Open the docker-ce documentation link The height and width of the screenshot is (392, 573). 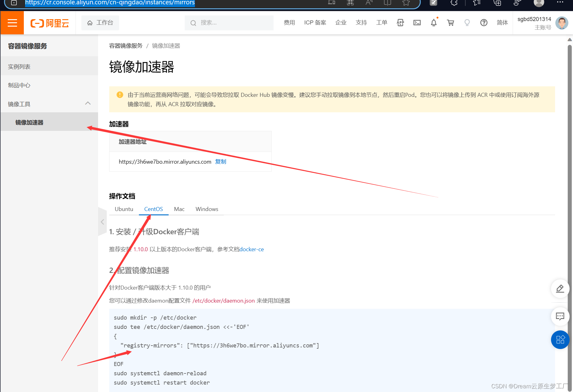pos(252,249)
